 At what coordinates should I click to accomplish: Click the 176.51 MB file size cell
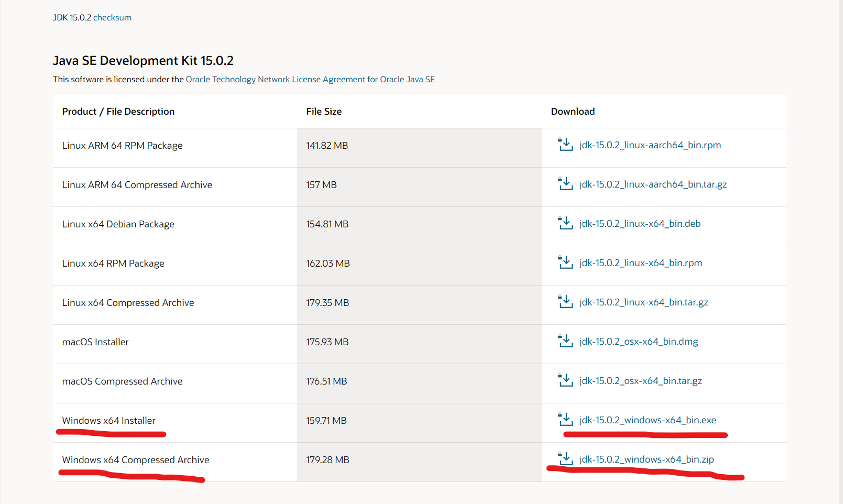pyautogui.click(x=419, y=384)
